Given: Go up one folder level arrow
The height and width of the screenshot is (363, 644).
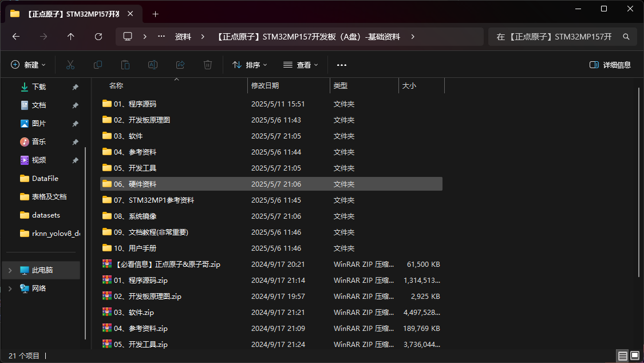Looking at the screenshot, I should pos(70,37).
